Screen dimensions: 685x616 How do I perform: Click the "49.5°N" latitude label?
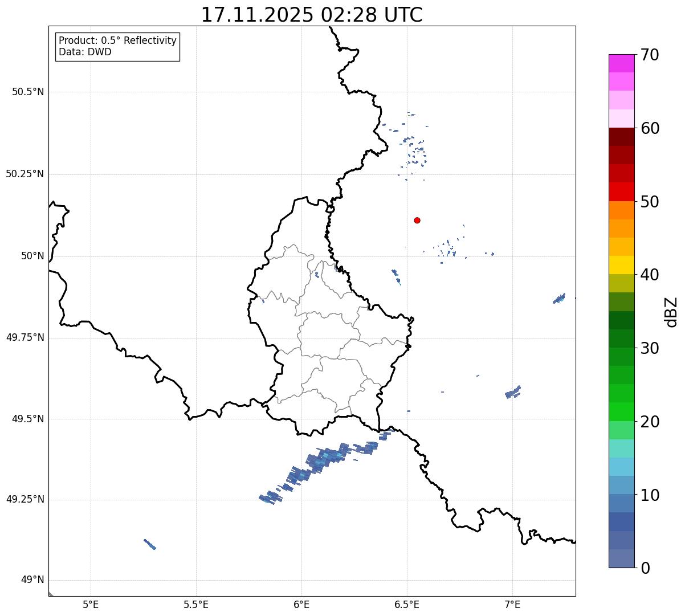[x=28, y=419]
